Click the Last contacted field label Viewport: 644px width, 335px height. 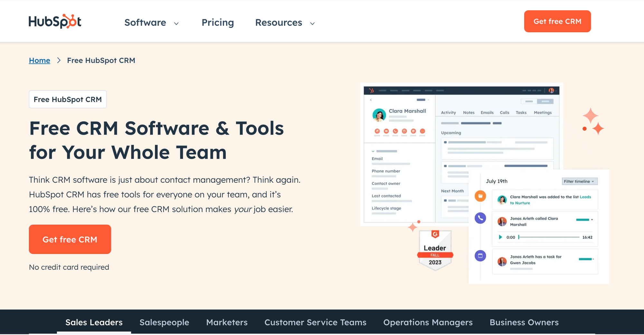point(386,196)
